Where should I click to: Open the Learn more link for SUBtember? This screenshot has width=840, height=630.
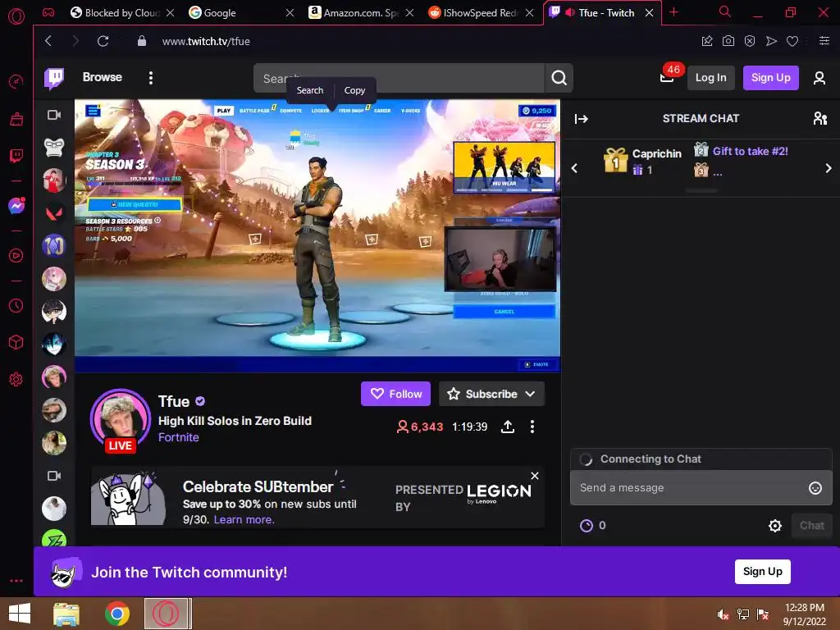tap(244, 519)
